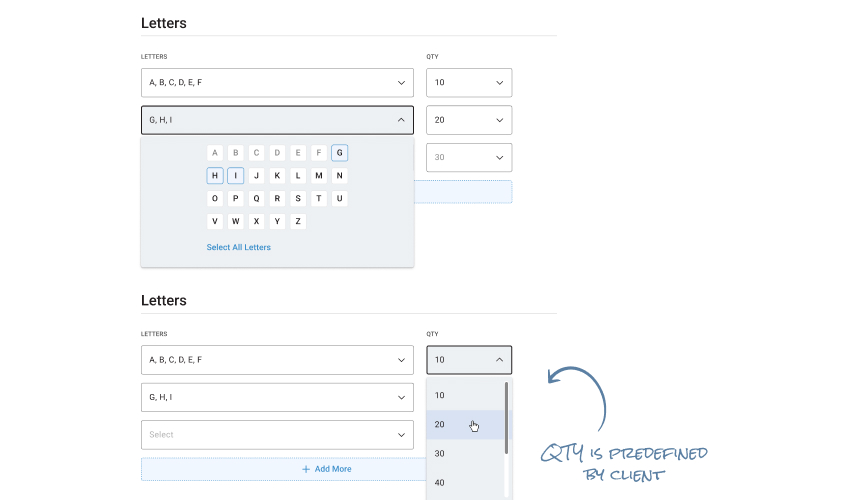This screenshot has width=850, height=500.
Task: Choose the letter Z tile
Action: tap(298, 221)
